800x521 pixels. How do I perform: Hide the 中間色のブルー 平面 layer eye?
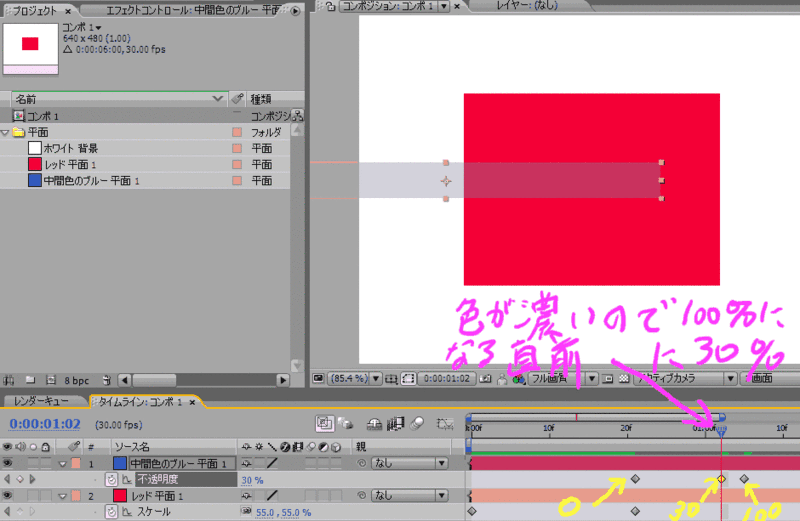(7, 463)
